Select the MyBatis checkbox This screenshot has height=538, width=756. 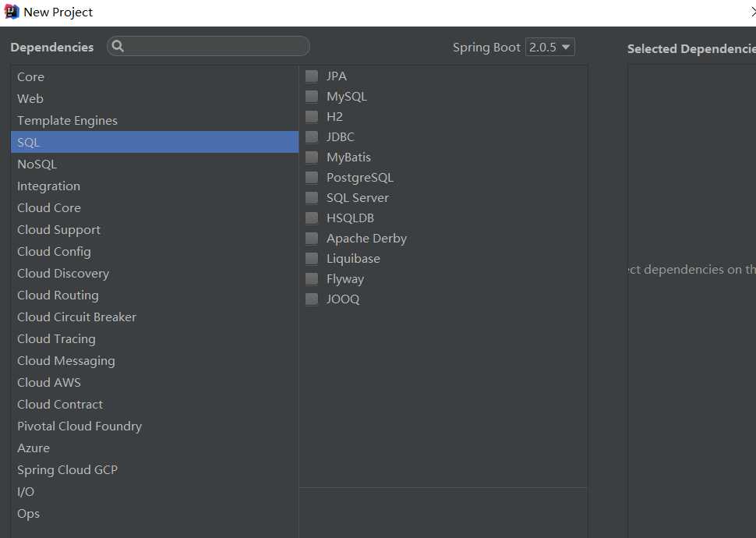point(312,158)
